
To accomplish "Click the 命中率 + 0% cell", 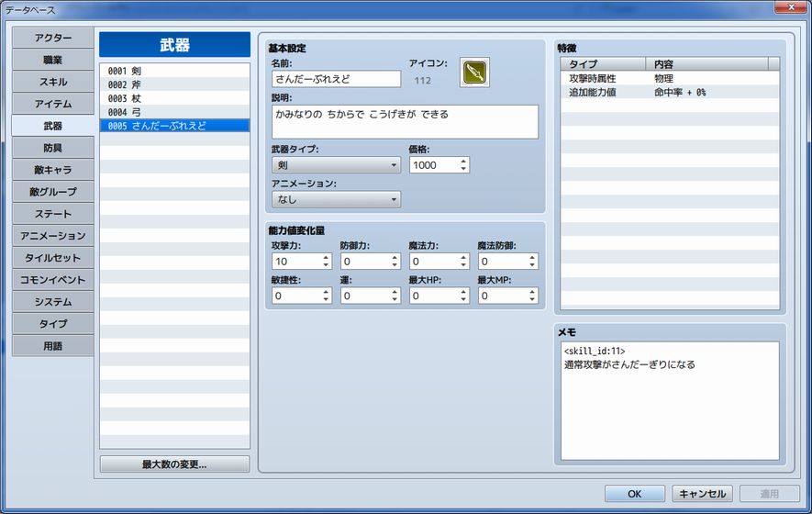I will pyautogui.click(x=680, y=92).
